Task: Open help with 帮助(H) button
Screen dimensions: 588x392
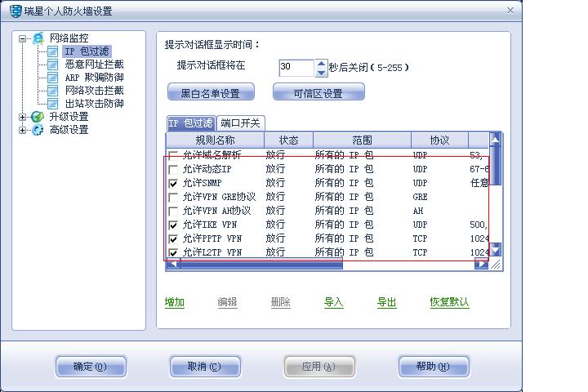Action: click(434, 367)
